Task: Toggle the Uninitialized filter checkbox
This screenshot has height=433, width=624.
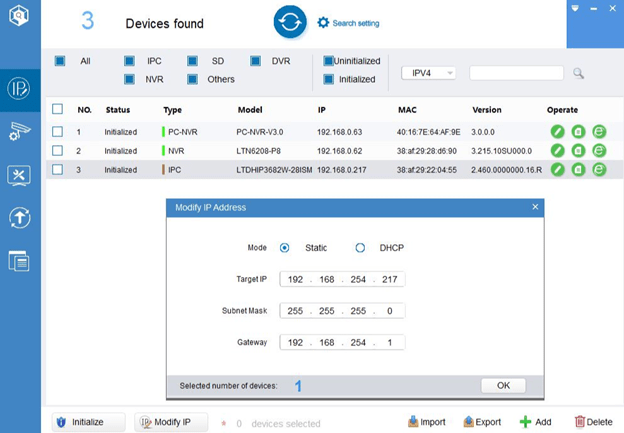Action: click(x=328, y=61)
